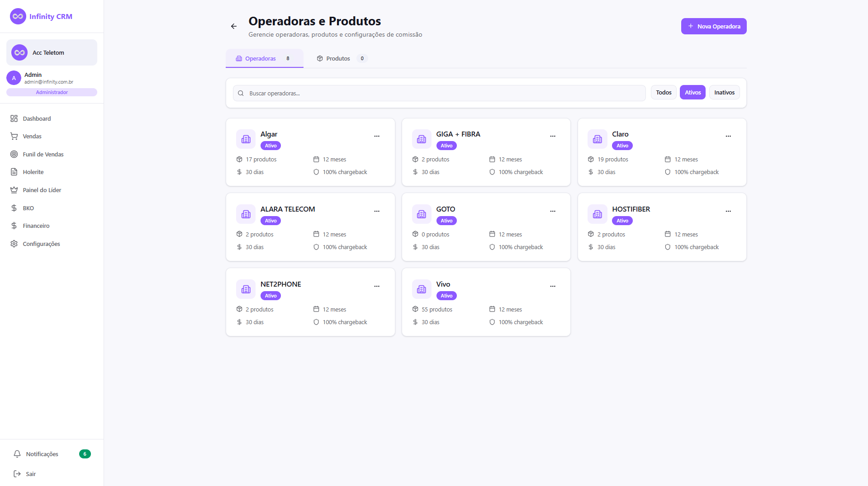868x486 pixels.
Task: Open Dashboard from the sidebar
Action: click(37, 118)
